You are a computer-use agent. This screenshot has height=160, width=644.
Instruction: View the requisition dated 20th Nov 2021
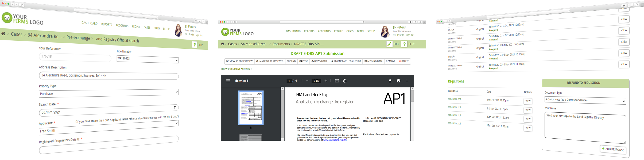[528, 119]
